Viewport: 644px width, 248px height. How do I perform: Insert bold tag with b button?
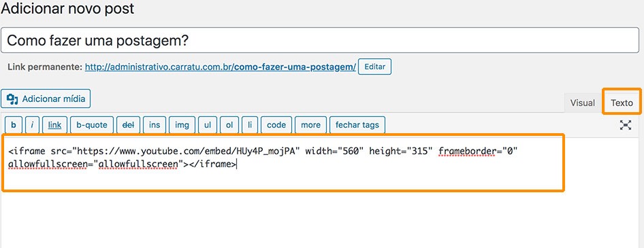14,125
